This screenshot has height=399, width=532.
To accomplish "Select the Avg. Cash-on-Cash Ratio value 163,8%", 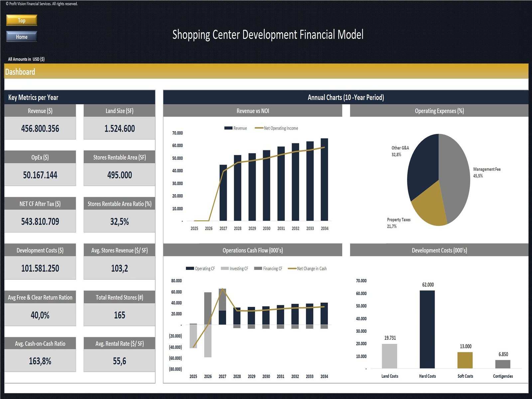I will [x=40, y=361].
